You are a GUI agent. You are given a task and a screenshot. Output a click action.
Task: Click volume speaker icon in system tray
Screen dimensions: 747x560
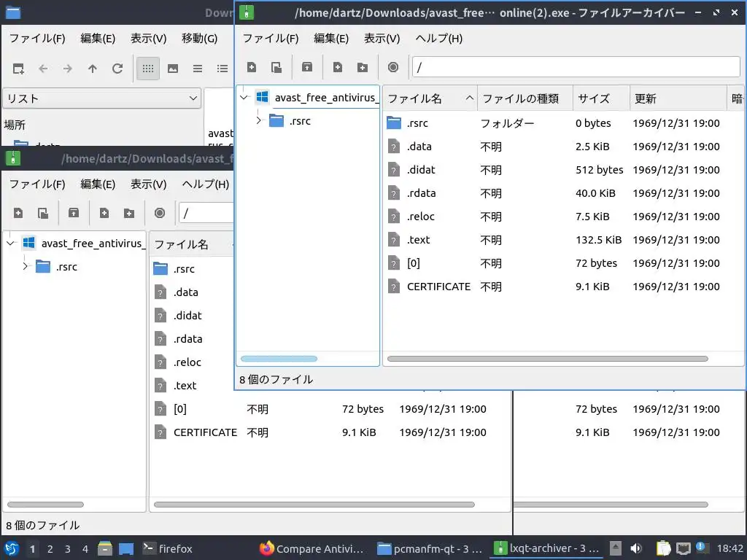[x=636, y=548]
